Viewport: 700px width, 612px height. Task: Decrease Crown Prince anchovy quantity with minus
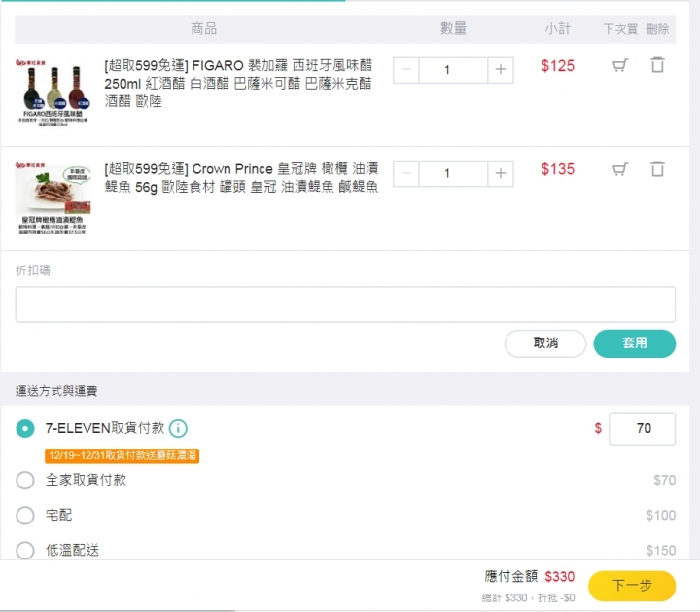tap(406, 173)
